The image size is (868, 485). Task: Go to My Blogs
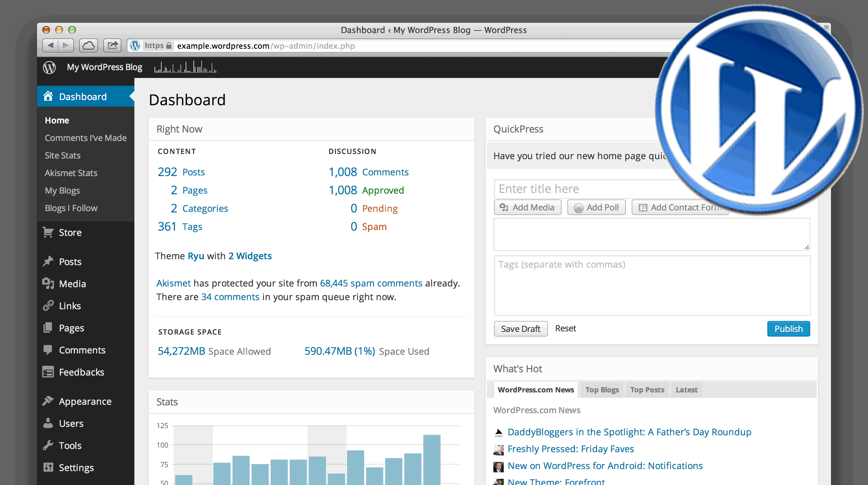[62, 191]
